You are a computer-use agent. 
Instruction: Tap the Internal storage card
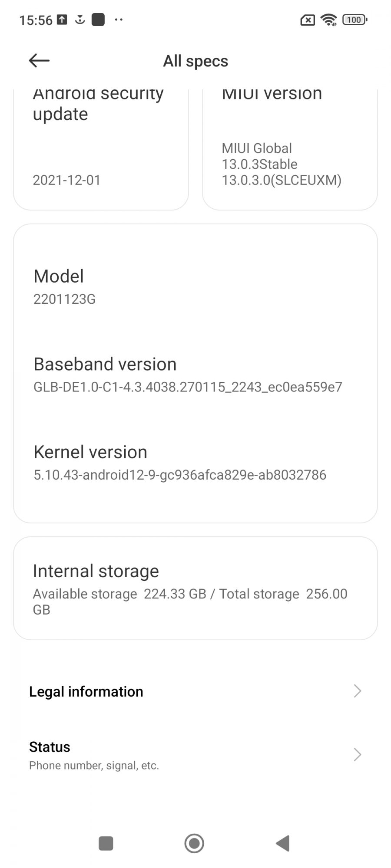195,589
